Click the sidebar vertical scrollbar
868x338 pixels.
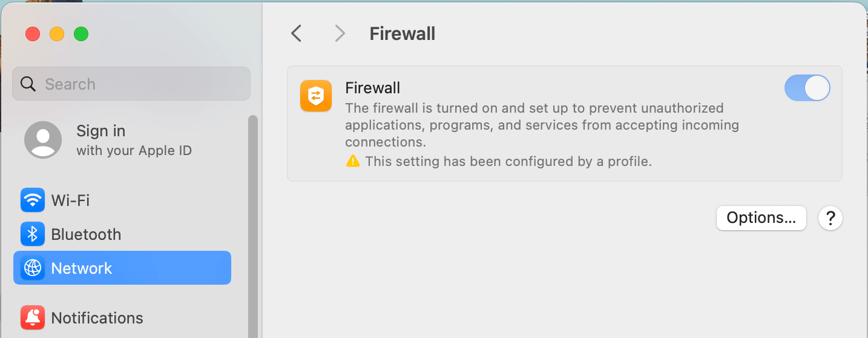[x=253, y=224]
